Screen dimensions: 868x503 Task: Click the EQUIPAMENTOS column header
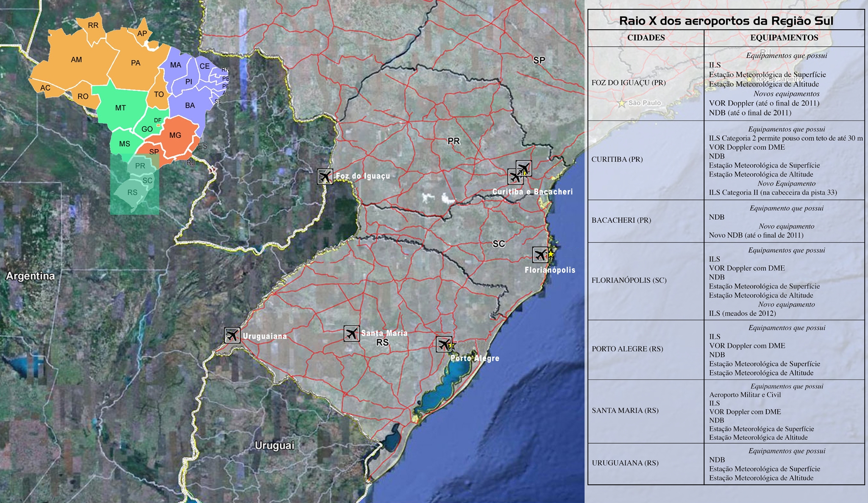tap(784, 38)
